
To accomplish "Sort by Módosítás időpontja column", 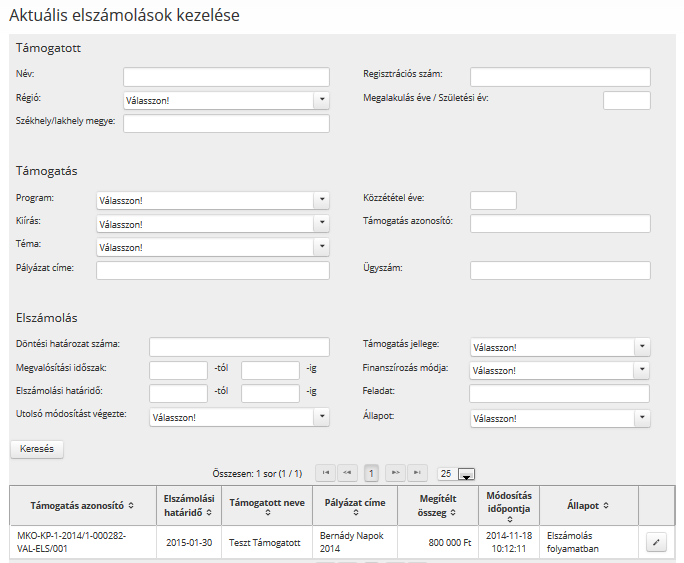I will pyautogui.click(x=510, y=519).
